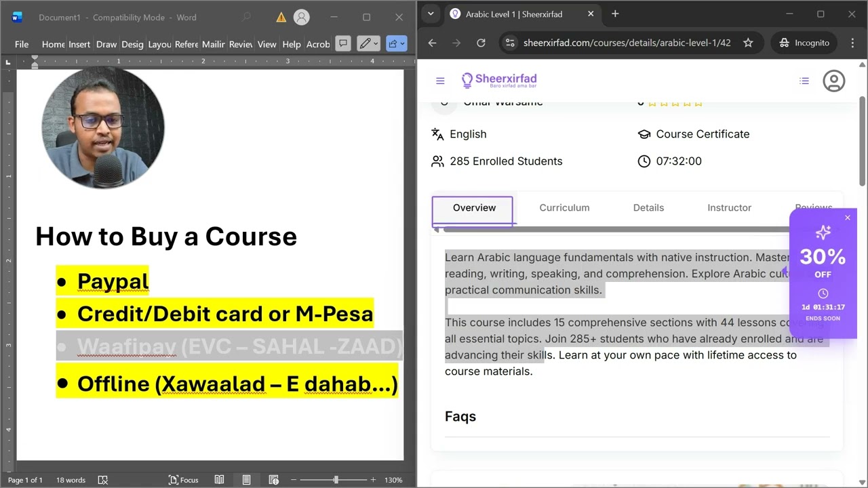Click the zoom in plus button
Viewport: 868px width, 488px height.
(x=373, y=480)
